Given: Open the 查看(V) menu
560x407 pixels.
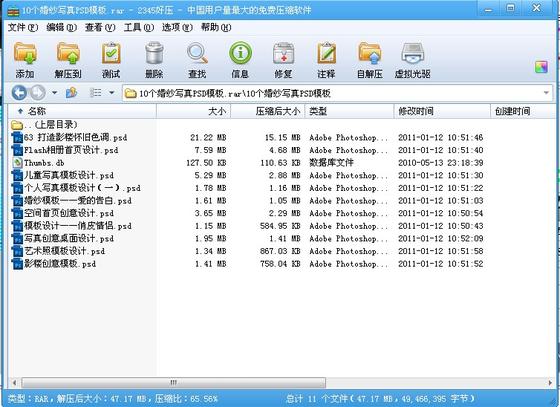Looking at the screenshot, I should pyautogui.click(x=100, y=27).
